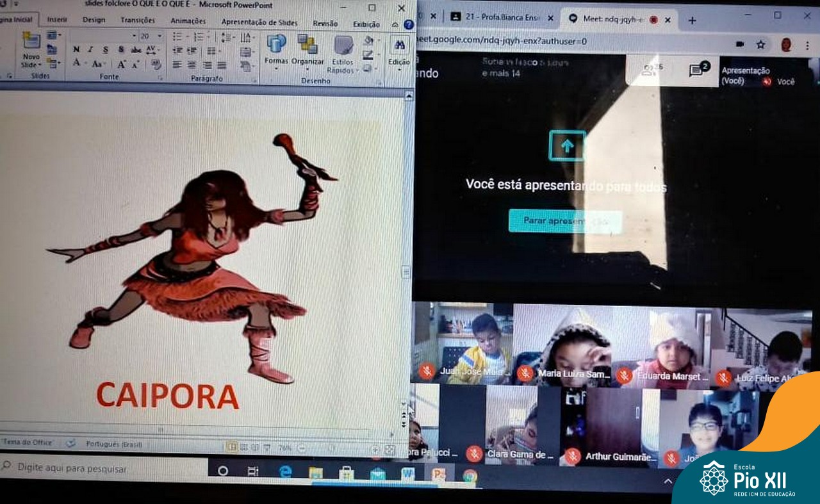
Task: Toggle strikethrough (abc) formatting
Action: [x=136, y=49]
